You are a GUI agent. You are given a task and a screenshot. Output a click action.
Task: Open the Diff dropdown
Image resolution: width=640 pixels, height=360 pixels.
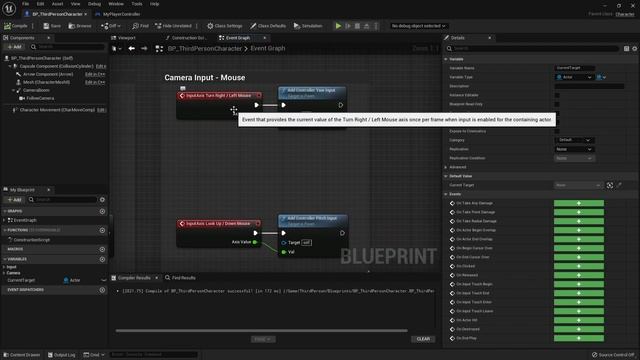pos(111,26)
